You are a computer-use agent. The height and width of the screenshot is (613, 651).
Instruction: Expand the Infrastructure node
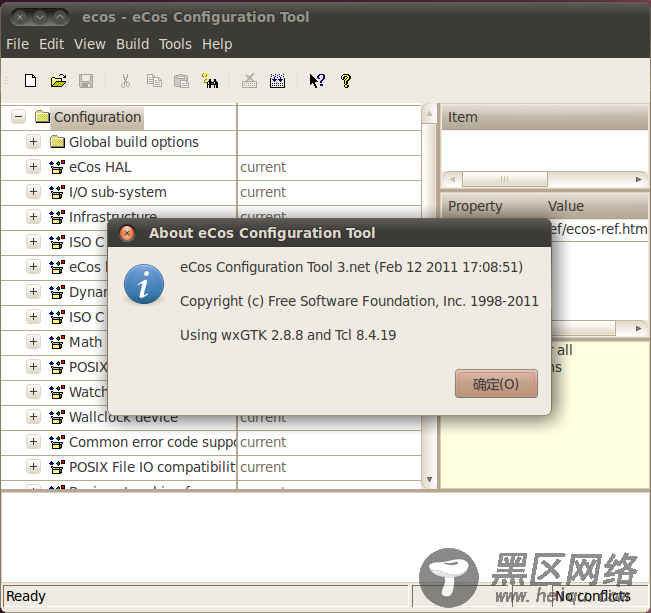(x=33, y=216)
